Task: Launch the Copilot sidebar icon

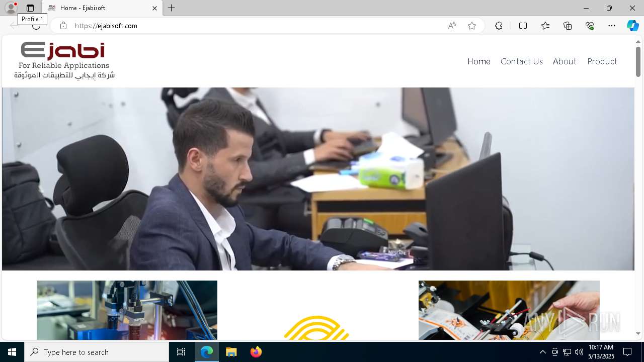Action: pyautogui.click(x=632, y=26)
